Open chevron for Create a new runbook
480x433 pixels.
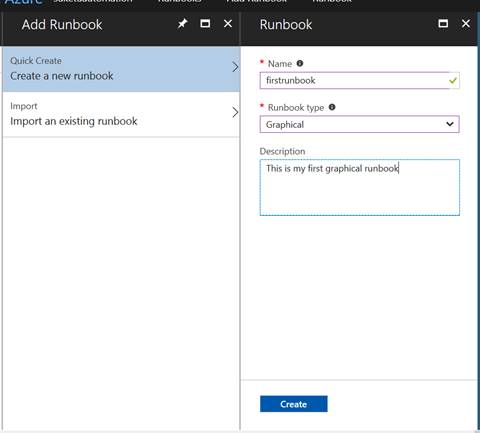(x=235, y=67)
